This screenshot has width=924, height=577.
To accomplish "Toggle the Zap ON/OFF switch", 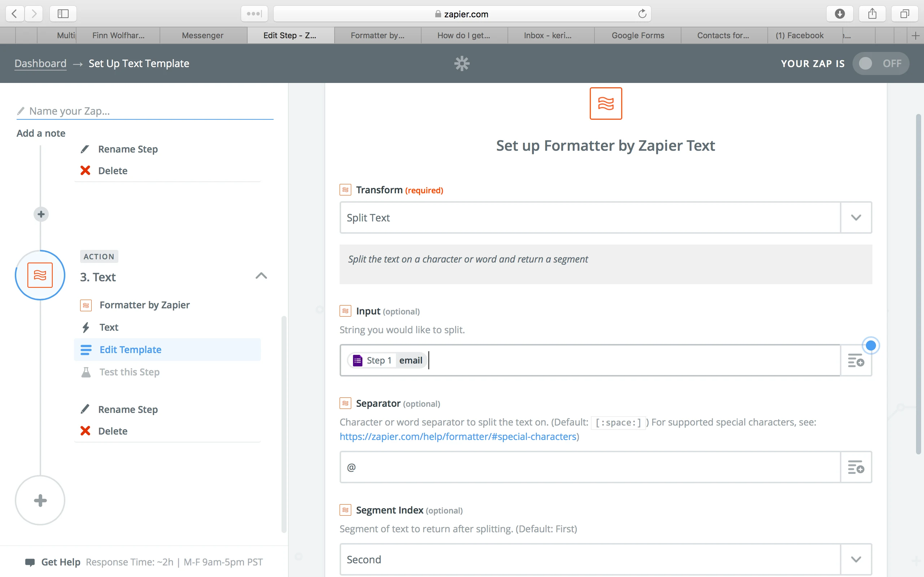I will [880, 63].
